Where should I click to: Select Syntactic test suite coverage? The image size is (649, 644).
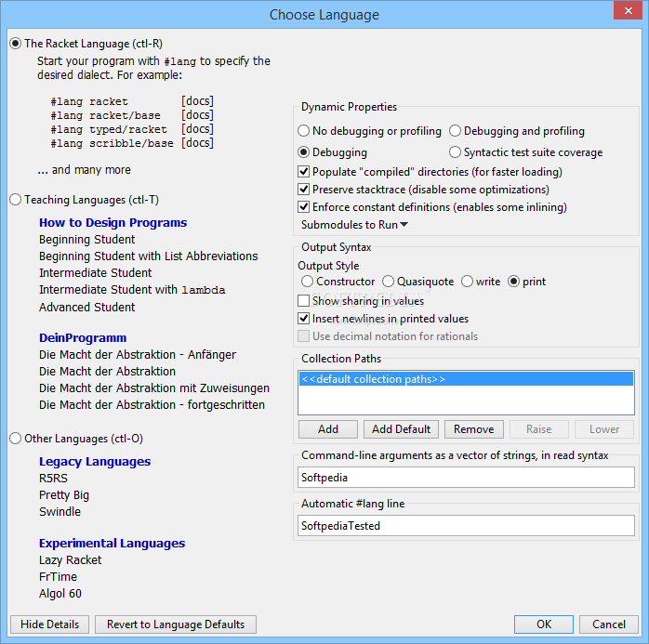pos(455,152)
